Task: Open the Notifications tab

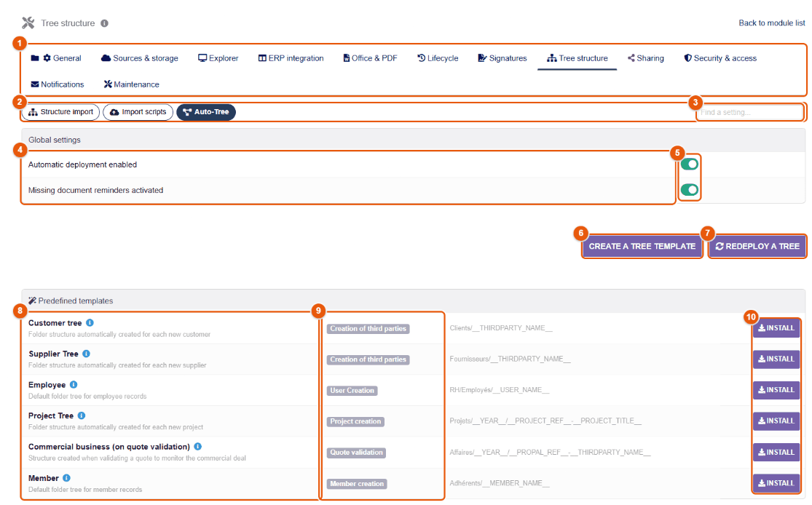Action: click(x=57, y=84)
